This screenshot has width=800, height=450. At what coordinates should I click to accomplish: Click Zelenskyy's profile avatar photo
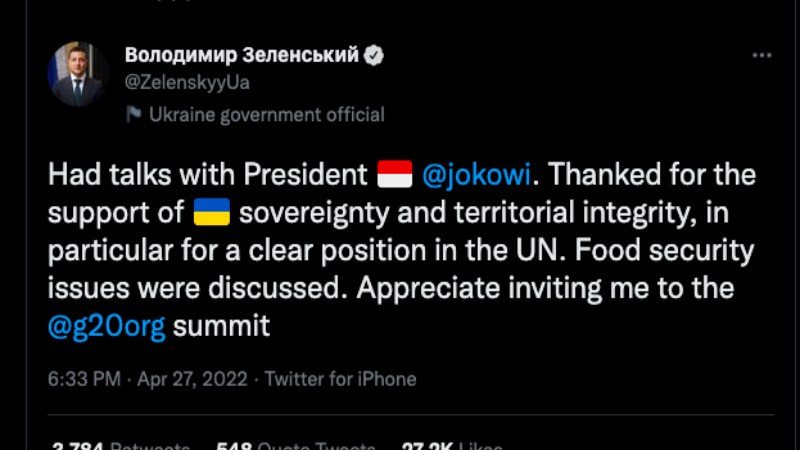(77, 75)
